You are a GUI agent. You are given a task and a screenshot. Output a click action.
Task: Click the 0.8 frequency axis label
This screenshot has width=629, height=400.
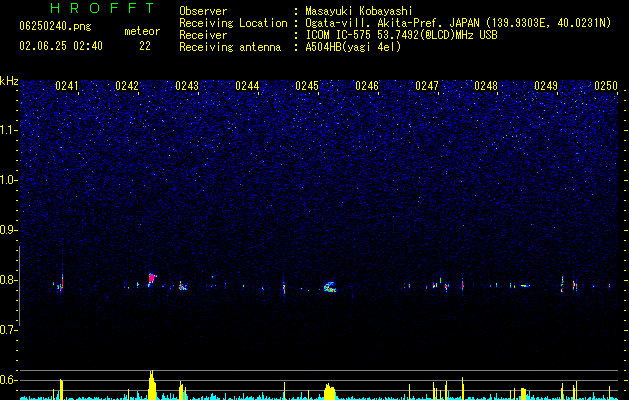point(9,280)
